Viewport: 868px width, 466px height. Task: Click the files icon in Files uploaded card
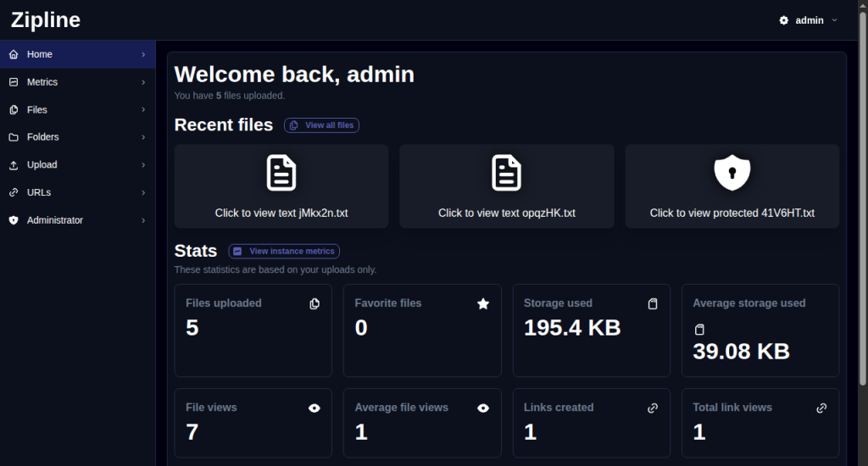coord(314,304)
